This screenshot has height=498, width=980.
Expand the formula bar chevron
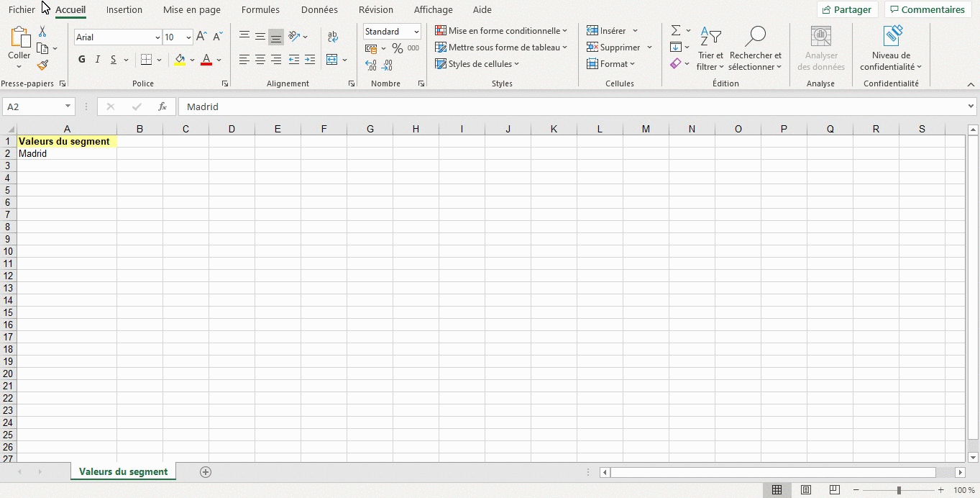(x=971, y=107)
